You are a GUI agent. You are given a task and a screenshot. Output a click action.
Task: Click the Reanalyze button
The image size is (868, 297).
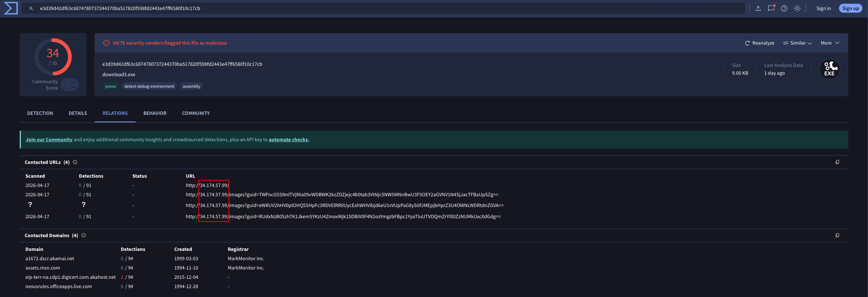[x=759, y=43]
